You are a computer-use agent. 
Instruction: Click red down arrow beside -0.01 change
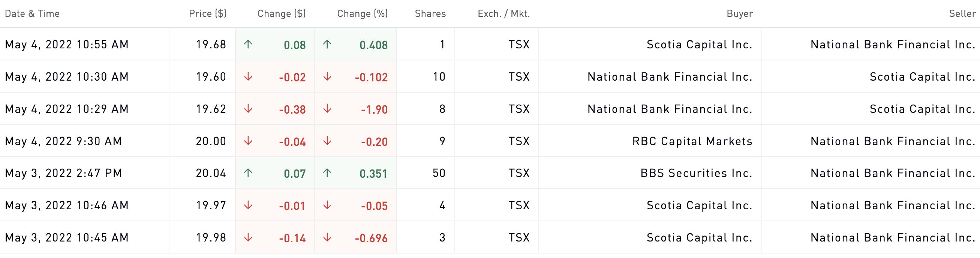(x=248, y=205)
